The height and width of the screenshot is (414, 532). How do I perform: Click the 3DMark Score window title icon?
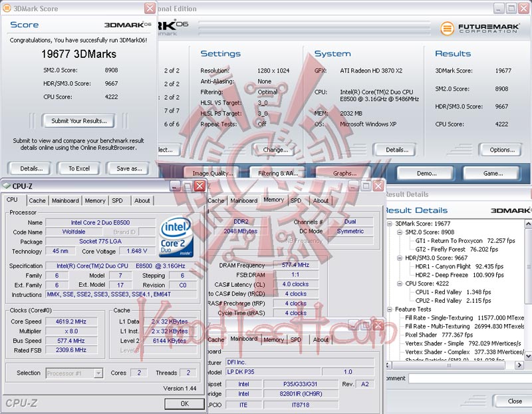click(6, 8)
